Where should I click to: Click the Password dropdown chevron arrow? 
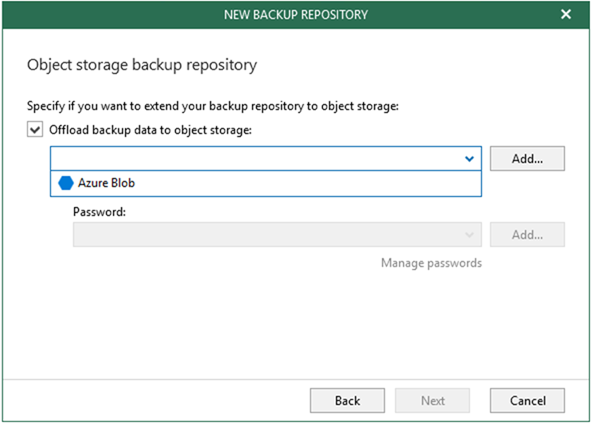click(x=469, y=235)
